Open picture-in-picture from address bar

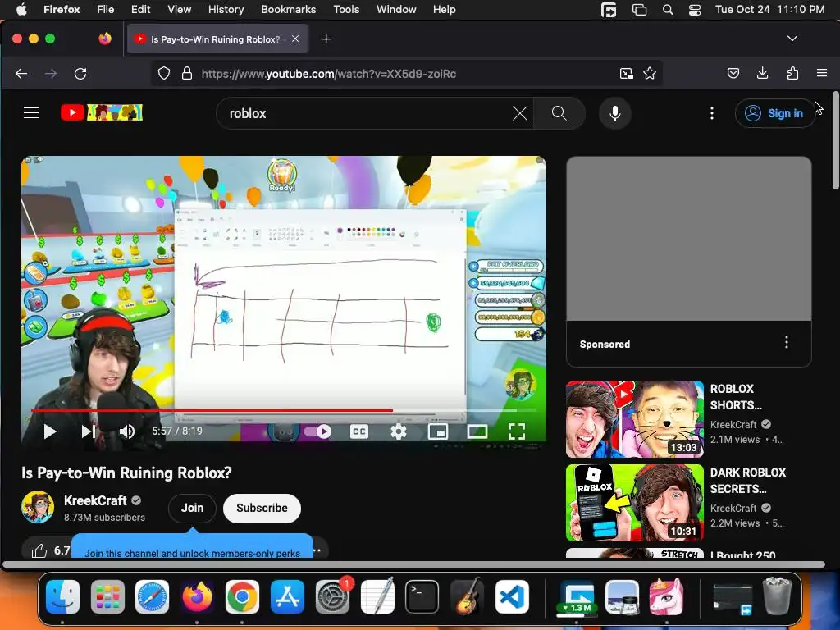626,73
